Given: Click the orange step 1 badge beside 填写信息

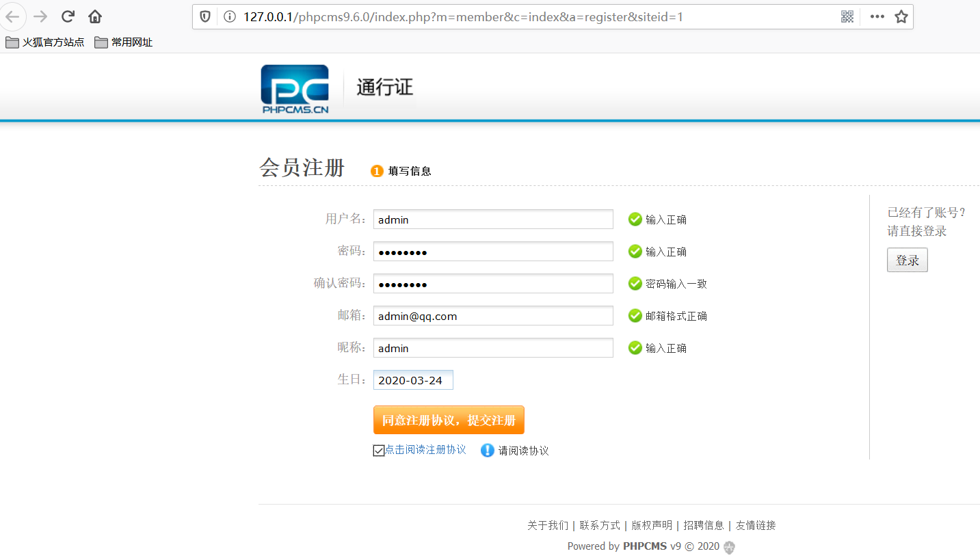Looking at the screenshot, I should [x=377, y=171].
